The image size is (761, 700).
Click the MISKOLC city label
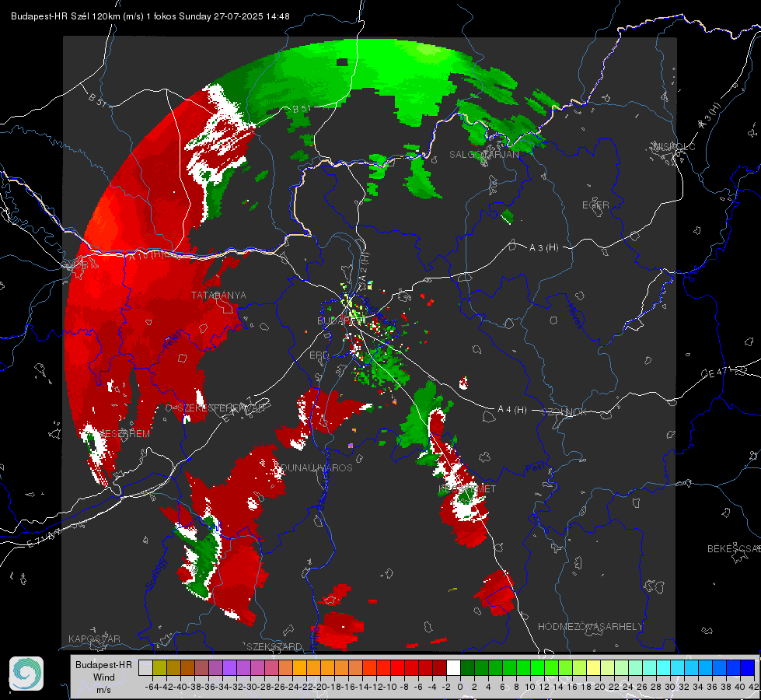tap(673, 146)
